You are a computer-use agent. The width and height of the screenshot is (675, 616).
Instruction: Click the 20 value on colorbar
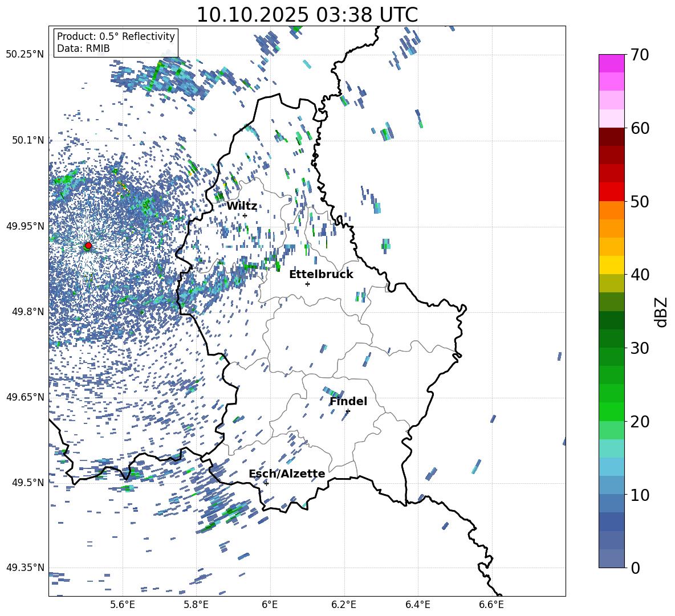(640, 422)
